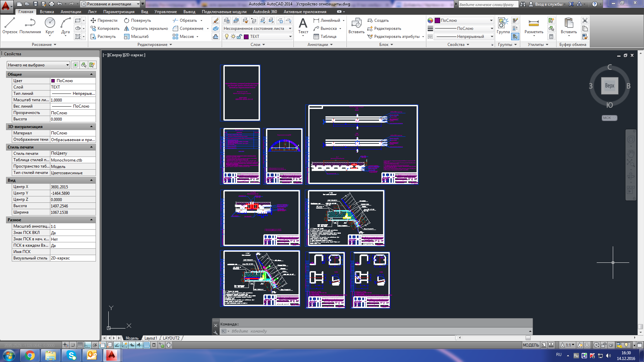Click the Создать block tool
Viewport: 644px width, 362px height.
378,20
